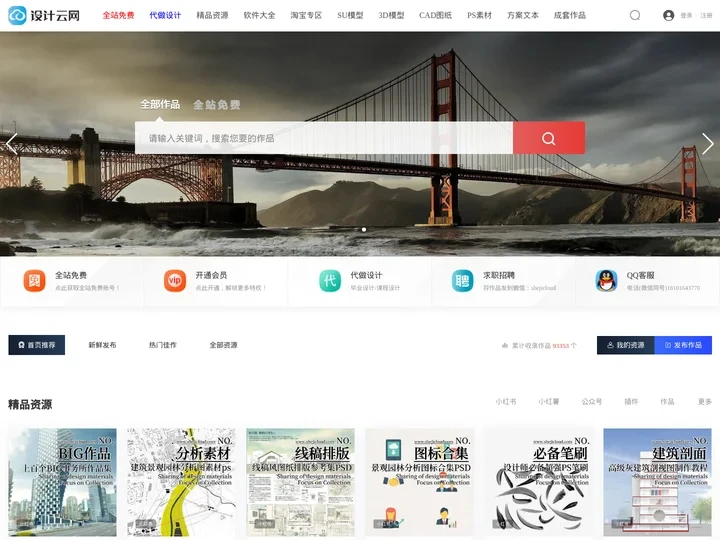Screen dimensions: 720x540
Task: Click the QQ penguin icon
Action: pyautogui.click(x=607, y=281)
